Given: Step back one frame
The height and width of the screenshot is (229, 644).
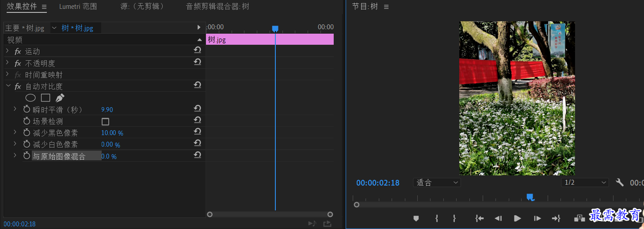Looking at the screenshot, I should [x=498, y=218].
